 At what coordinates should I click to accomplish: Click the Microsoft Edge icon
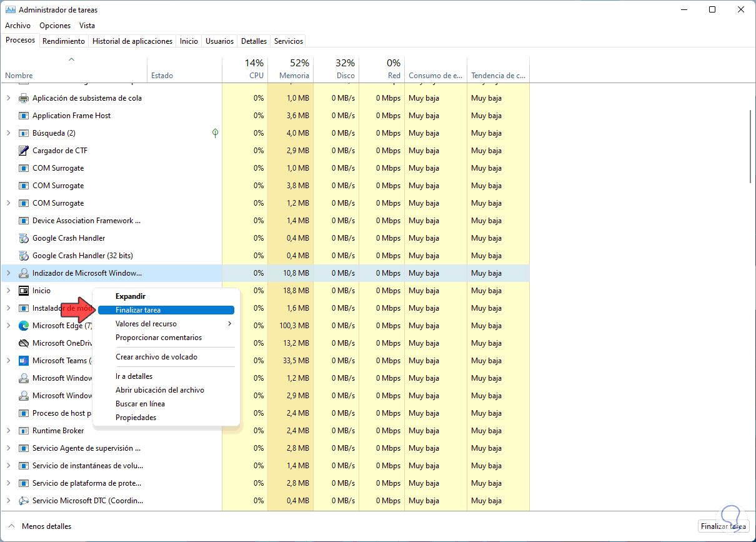24,326
